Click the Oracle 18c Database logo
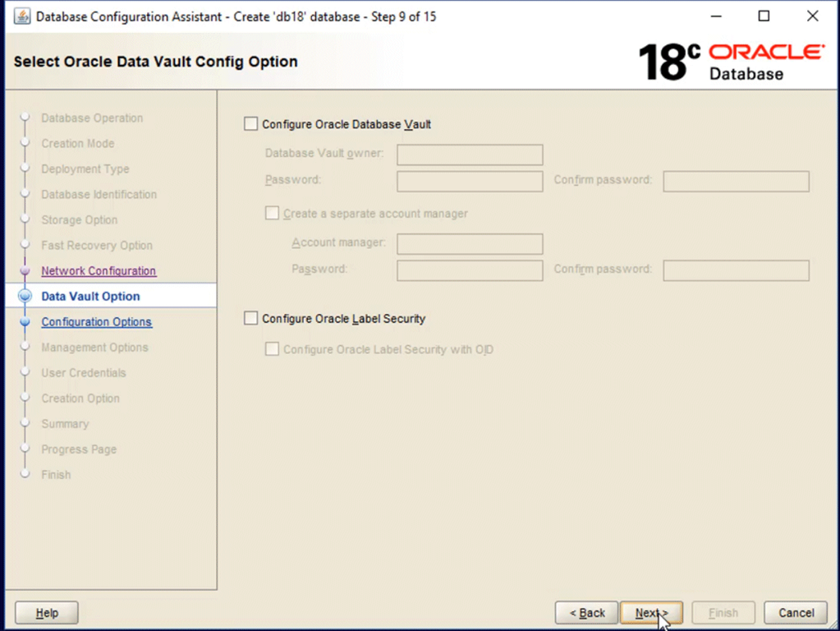This screenshot has height=631, width=840. coord(732,62)
